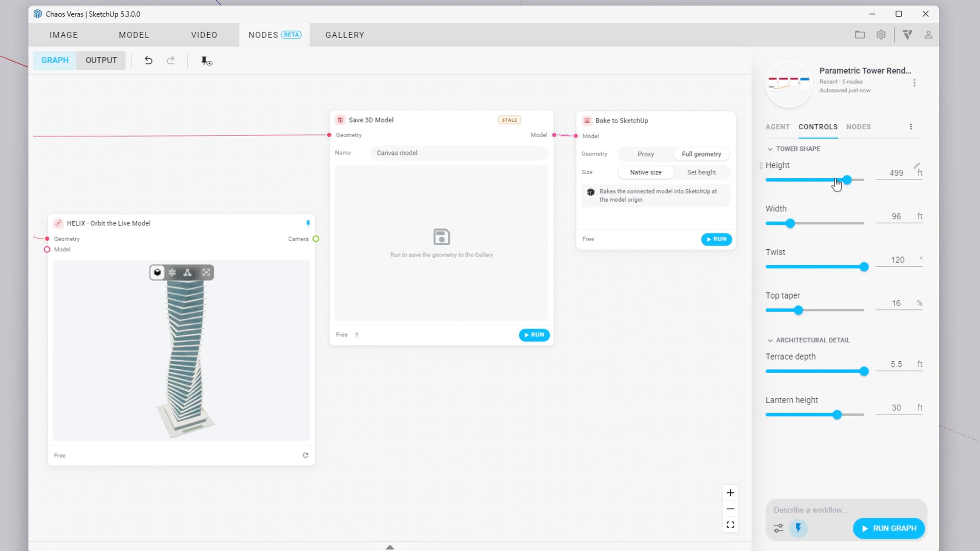The width and height of the screenshot is (980, 551).
Task: Switch to the Agent tab
Action: (777, 127)
